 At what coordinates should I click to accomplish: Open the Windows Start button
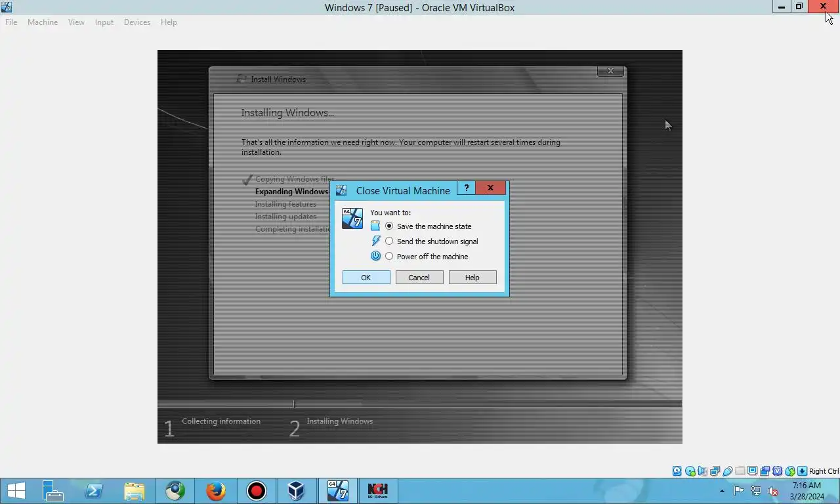click(x=16, y=491)
